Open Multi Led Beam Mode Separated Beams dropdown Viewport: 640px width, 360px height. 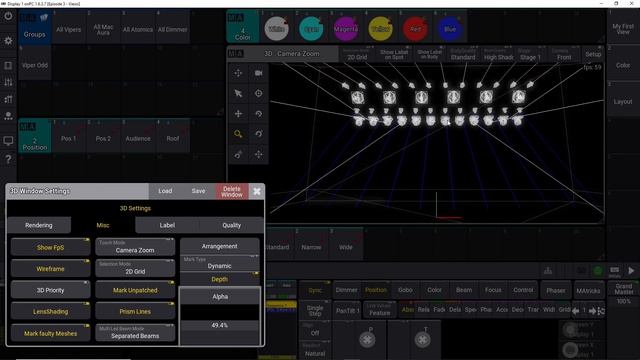[x=135, y=333]
